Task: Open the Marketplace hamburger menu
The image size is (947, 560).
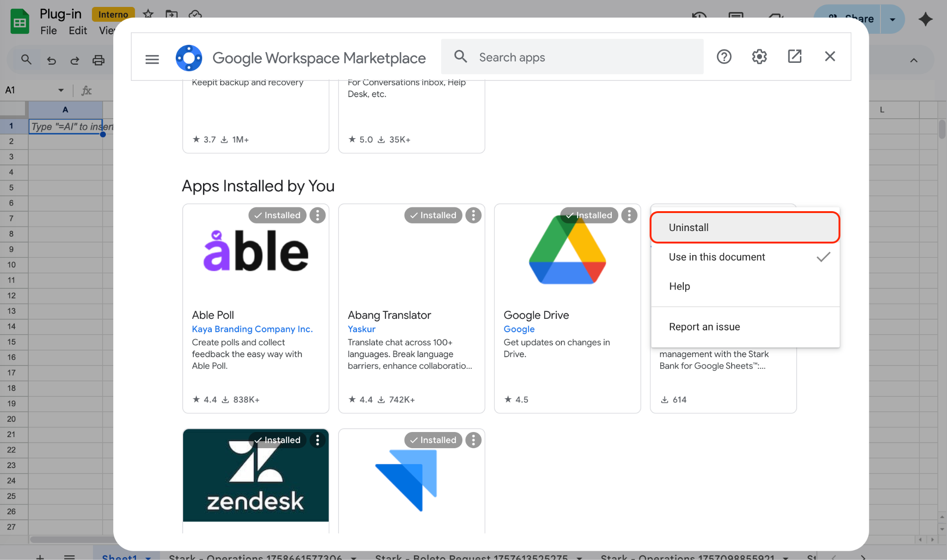Action: (152, 59)
